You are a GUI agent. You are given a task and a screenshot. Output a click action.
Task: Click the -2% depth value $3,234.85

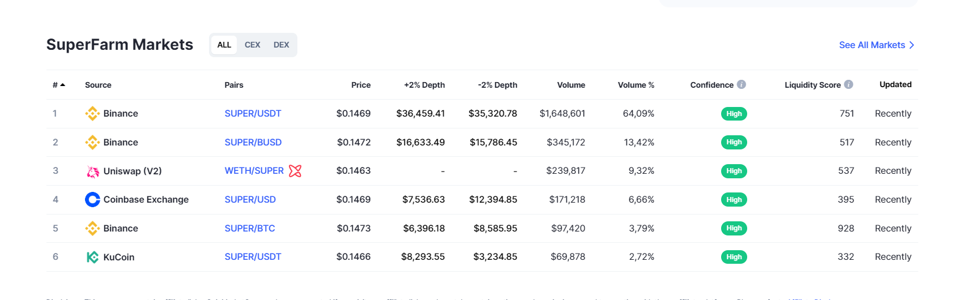tap(496, 257)
